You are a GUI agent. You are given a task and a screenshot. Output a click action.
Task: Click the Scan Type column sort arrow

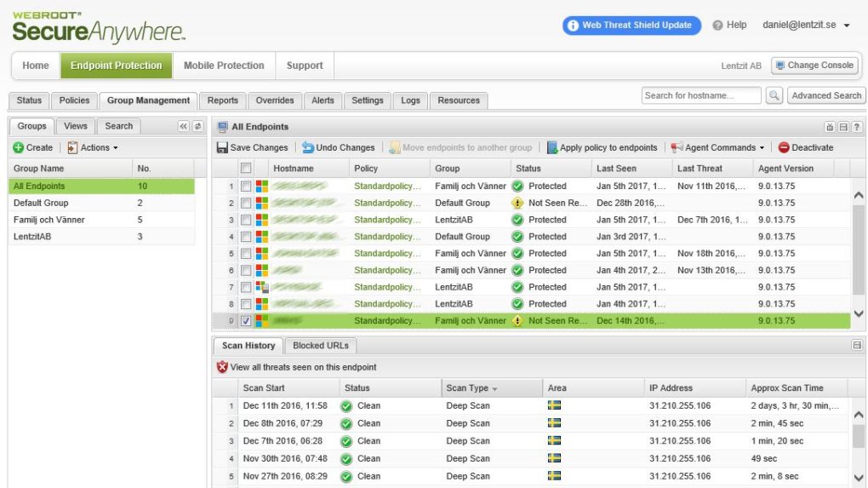point(494,389)
